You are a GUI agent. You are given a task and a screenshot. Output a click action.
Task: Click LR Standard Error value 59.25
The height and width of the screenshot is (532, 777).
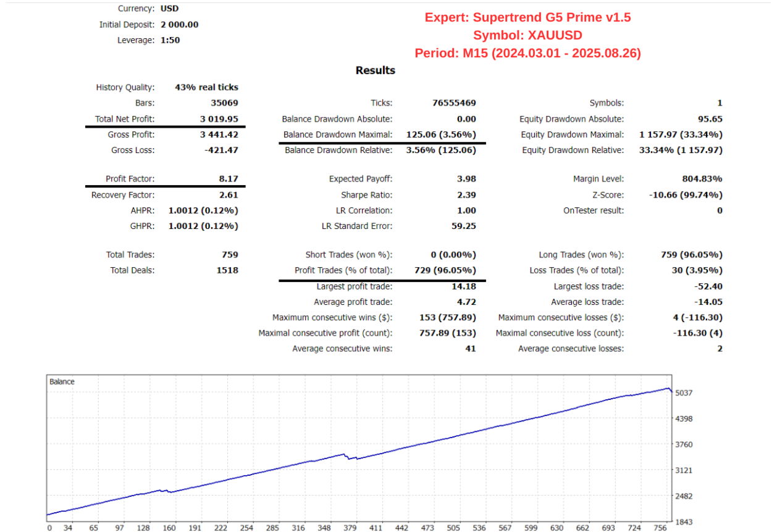[464, 226]
